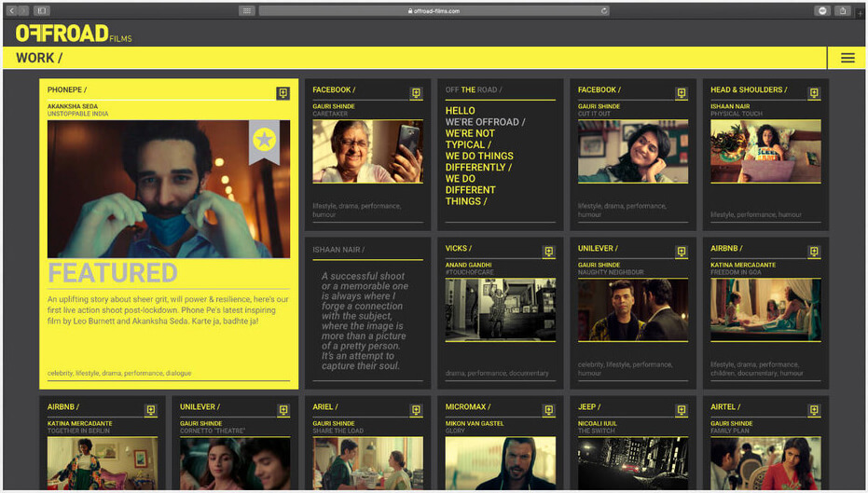868x493 pixels.
Task: Click the expand icon on the Facebook Cut It Out card
Action: (682, 93)
